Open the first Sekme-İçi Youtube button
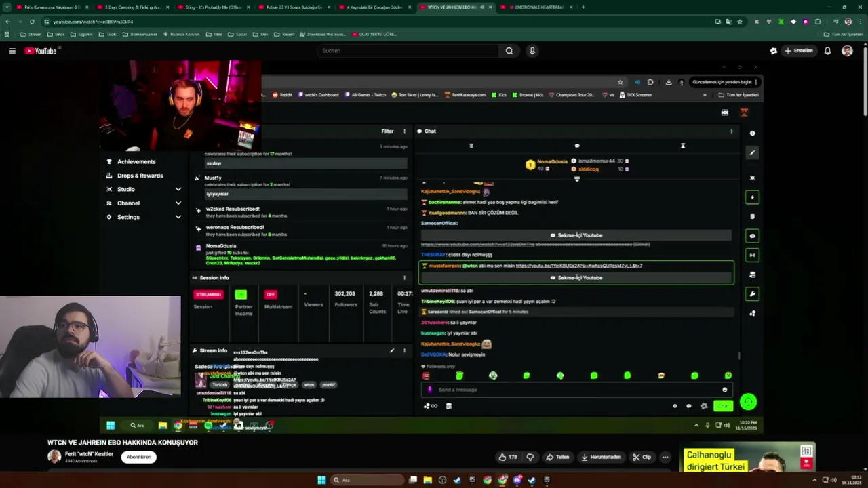 [x=576, y=235]
